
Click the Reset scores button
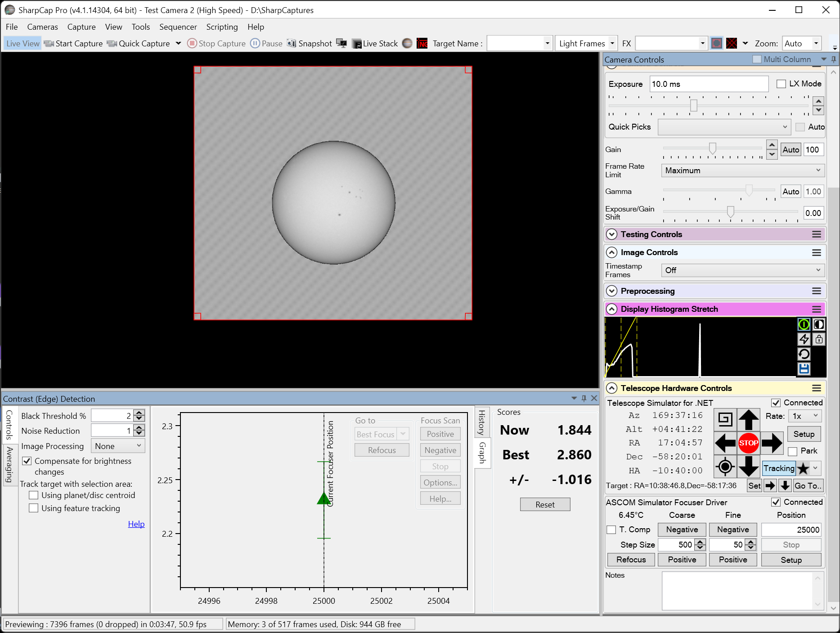click(545, 505)
